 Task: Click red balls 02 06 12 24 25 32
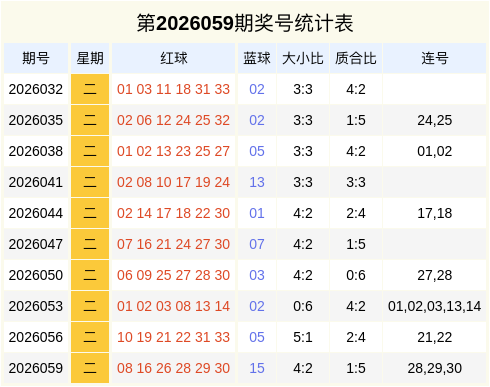[x=173, y=120]
